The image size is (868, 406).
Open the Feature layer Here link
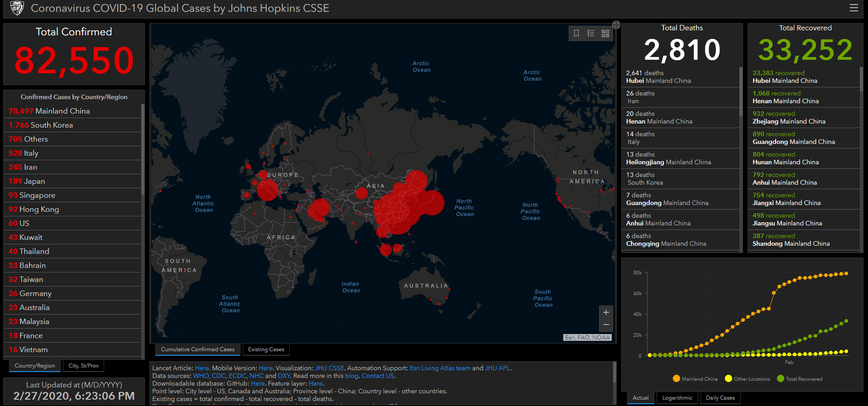tap(316, 383)
